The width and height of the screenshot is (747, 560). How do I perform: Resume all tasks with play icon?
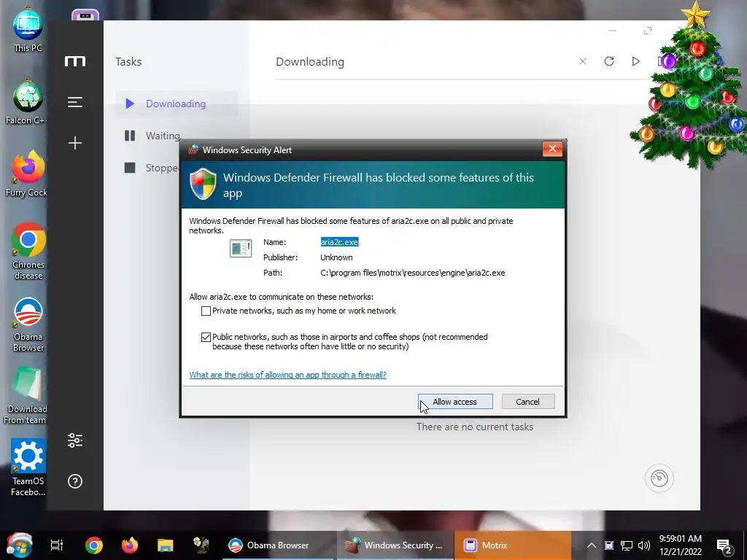[x=635, y=61]
